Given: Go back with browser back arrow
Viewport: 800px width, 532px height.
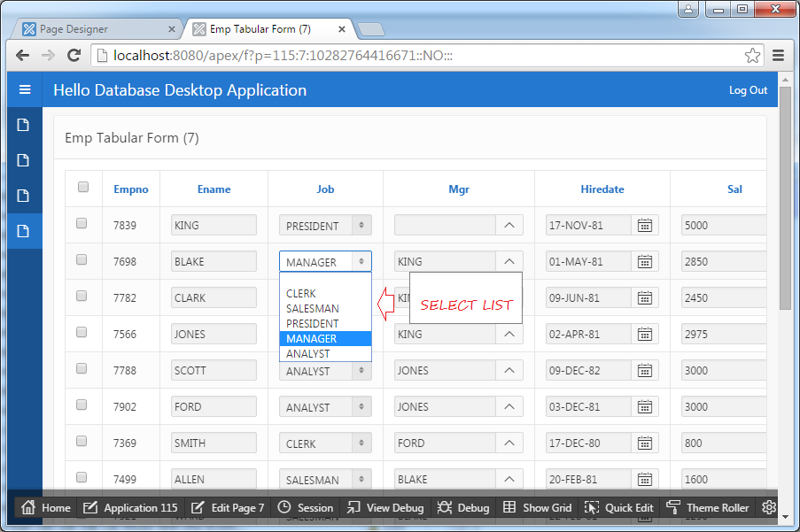Looking at the screenshot, I should coord(22,55).
